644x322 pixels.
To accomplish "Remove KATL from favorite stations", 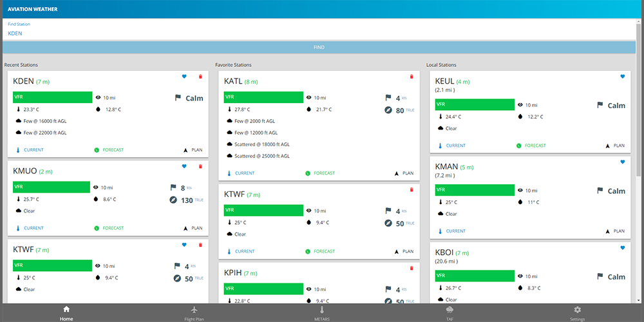I will tap(412, 77).
